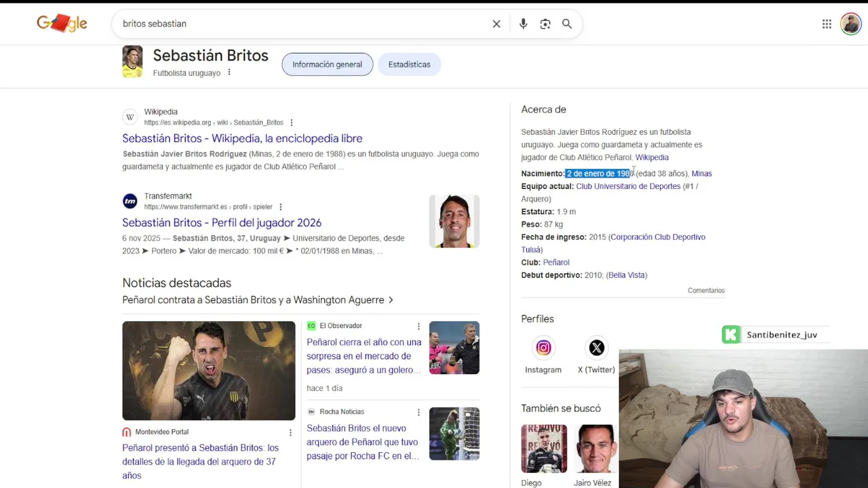The height and width of the screenshot is (488, 868).
Task: Open Montevideo Portal Peñarol presentó article
Action: (x=200, y=462)
